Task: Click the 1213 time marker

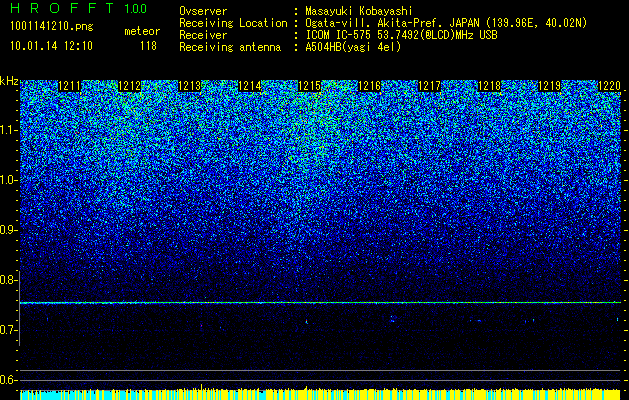Action: pyautogui.click(x=189, y=86)
